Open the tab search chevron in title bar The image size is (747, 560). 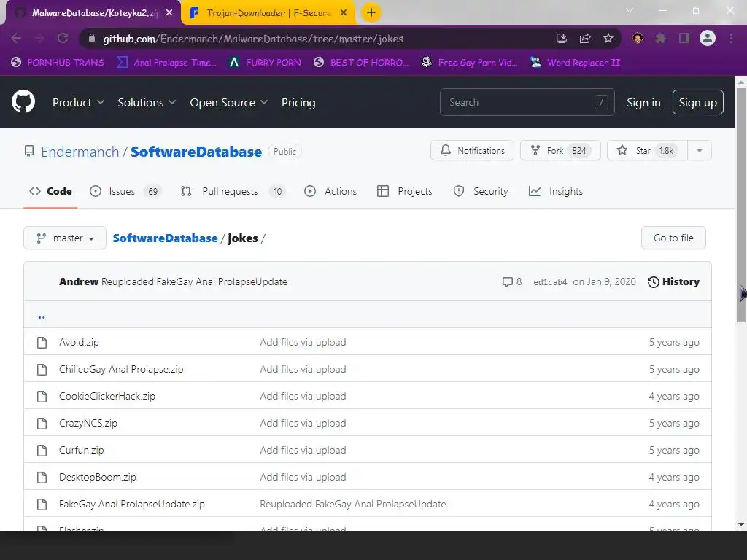pyautogui.click(x=630, y=10)
